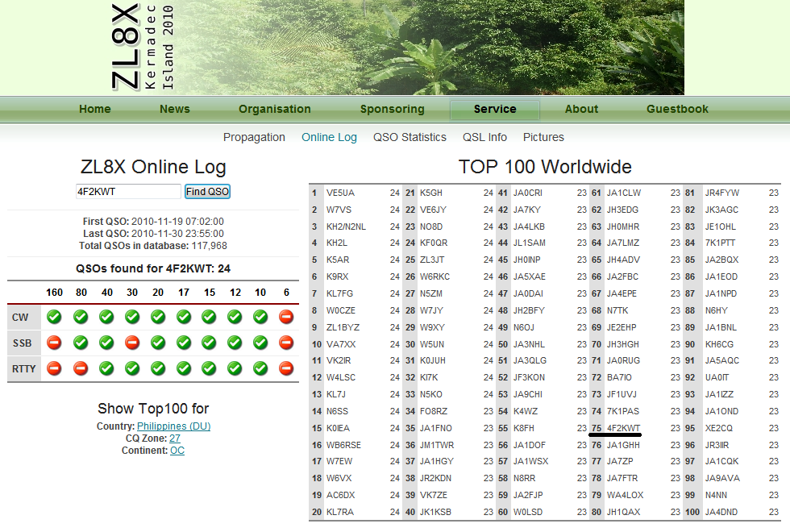Click the red icon for RTTY 6m
The width and height of the screenshot is (790, 532).
pyautogui.click(x=285, y=368)
